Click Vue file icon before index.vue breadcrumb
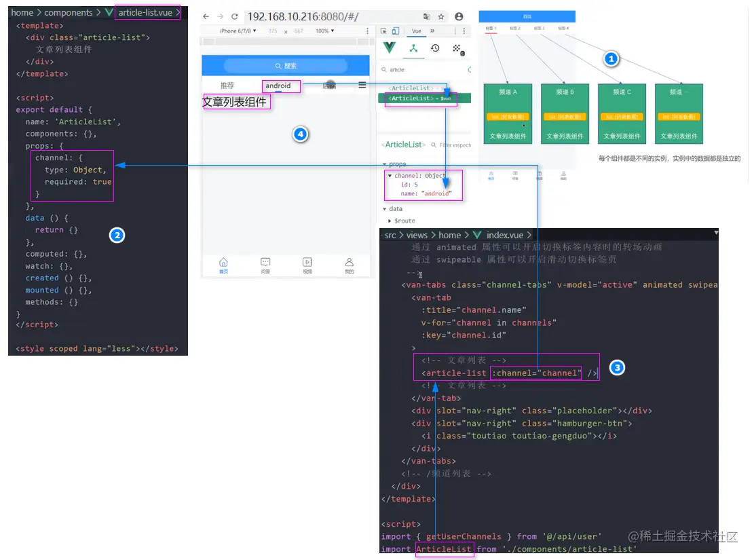Image resolution: width=754 pixels, height=560 pixels. 477,235
